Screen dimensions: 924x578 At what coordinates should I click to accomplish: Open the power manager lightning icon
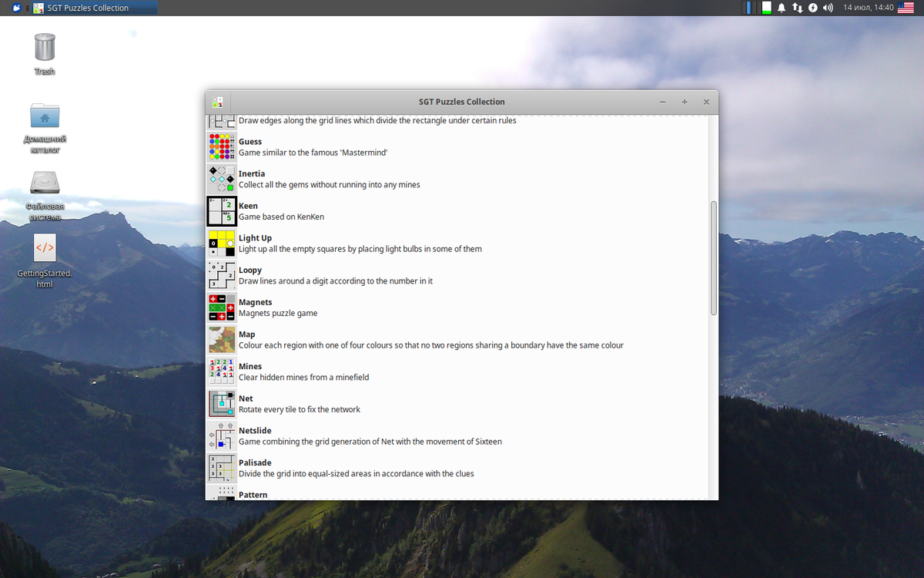coord(812,8)
